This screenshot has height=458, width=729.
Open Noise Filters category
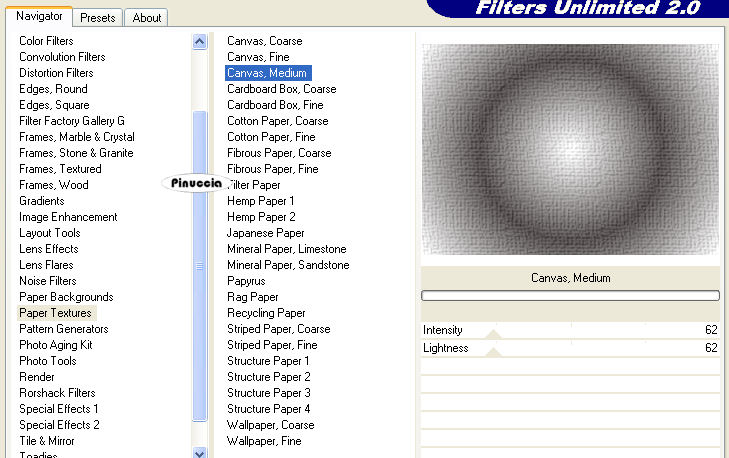(x=47, y=281)
